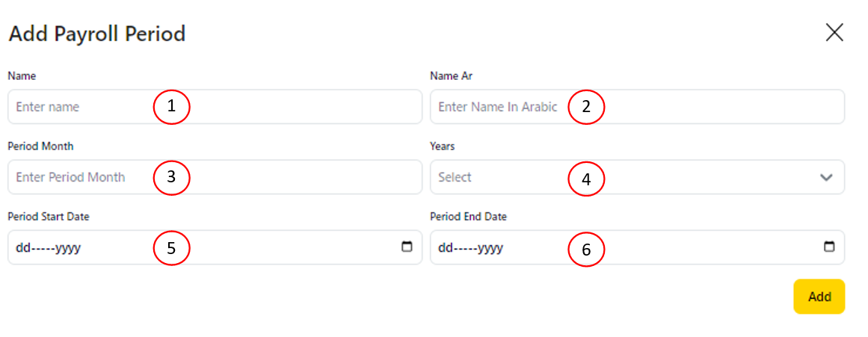This screenshot has width=868, height=337.
Task: Click the circled number 3 marker
Action: point(171,178)
